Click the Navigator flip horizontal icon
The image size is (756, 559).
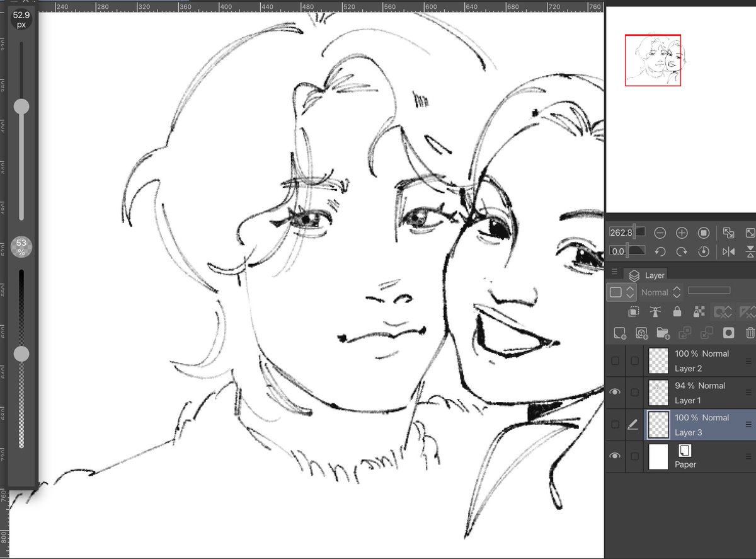point(728,251)
